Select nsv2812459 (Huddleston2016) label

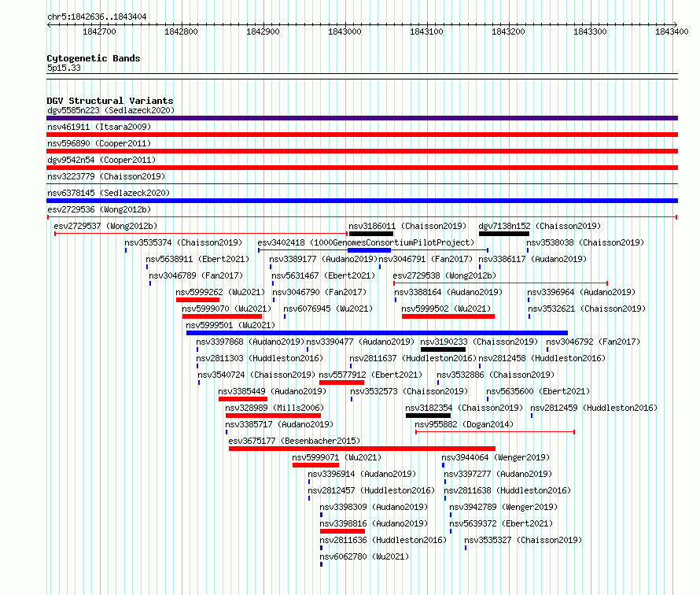(594, 408)
